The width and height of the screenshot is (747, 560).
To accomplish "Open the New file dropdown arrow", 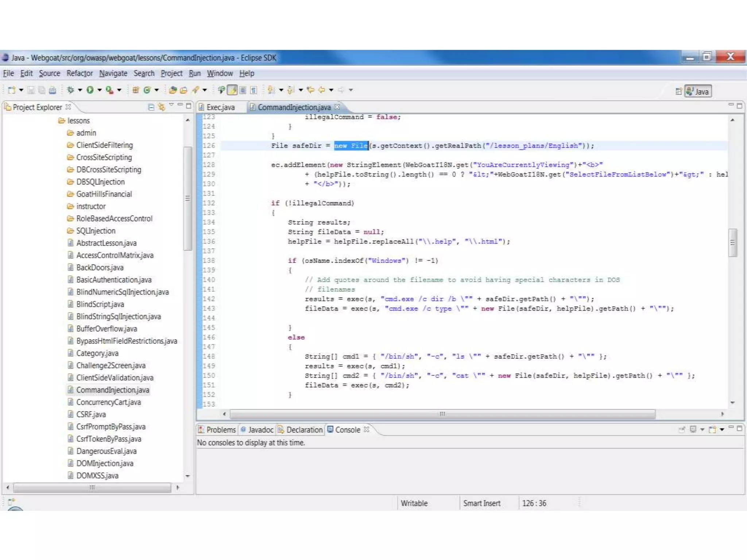I will click(21, 90).
